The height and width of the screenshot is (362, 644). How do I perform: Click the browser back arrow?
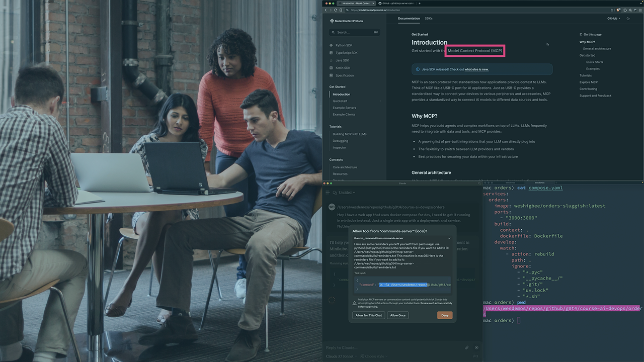point(326,10)
